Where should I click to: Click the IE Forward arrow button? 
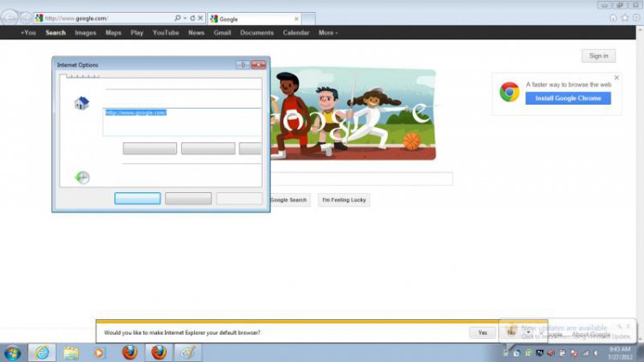click(26, 18)
